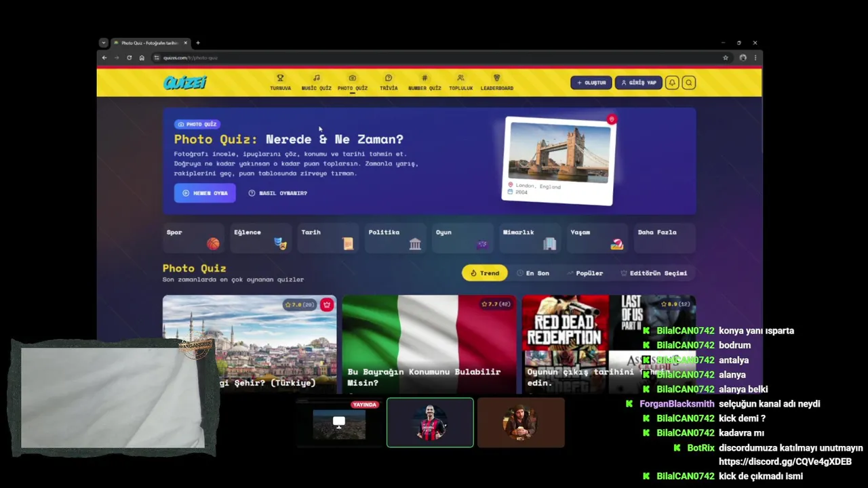The image size is (868, 488).
Task: Select the Spor category card
Action: (193, 239)
